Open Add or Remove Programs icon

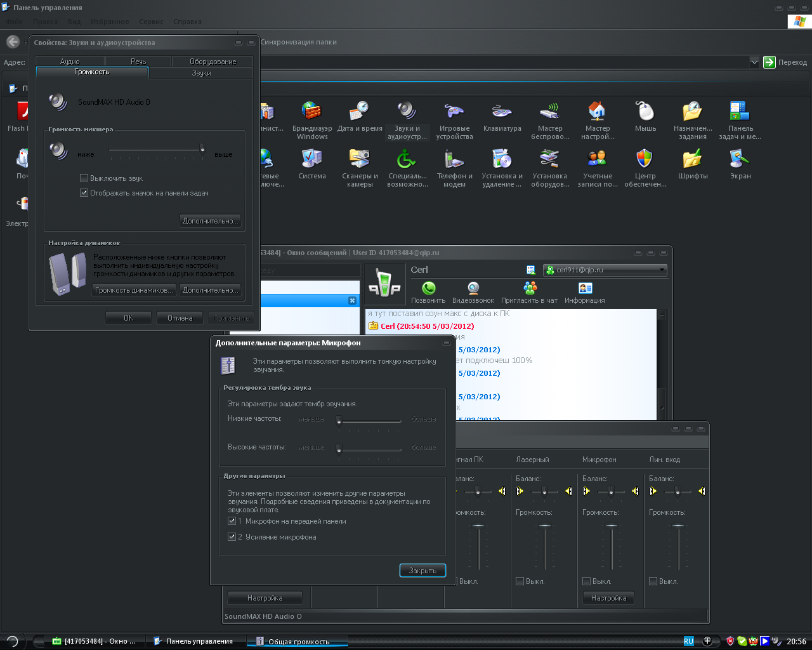click(x=502, y=168)
